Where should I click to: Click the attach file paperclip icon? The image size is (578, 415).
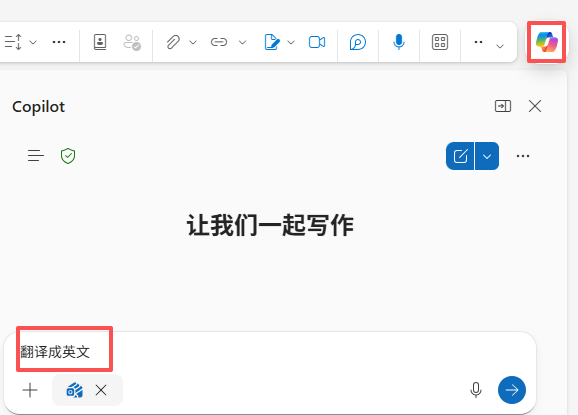(x=173, y=42)
